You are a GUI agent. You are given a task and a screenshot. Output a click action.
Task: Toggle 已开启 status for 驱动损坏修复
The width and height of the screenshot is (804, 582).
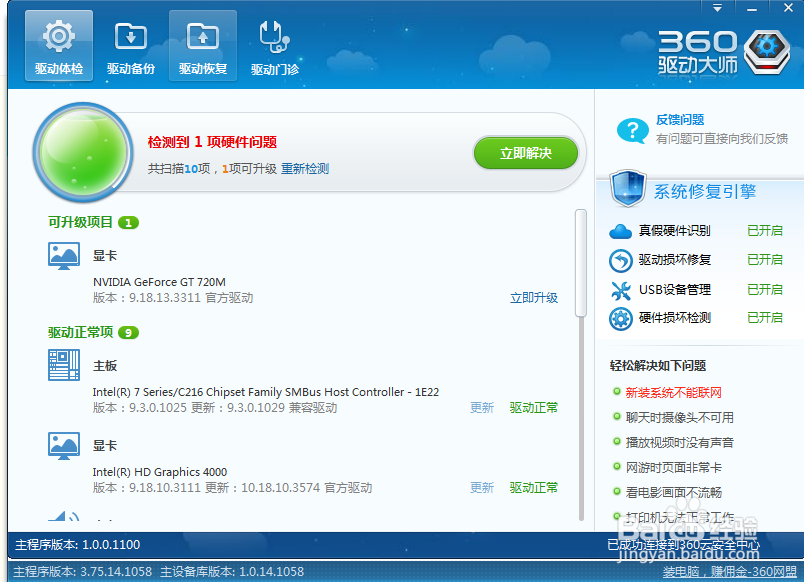click(x=765, y=259)
